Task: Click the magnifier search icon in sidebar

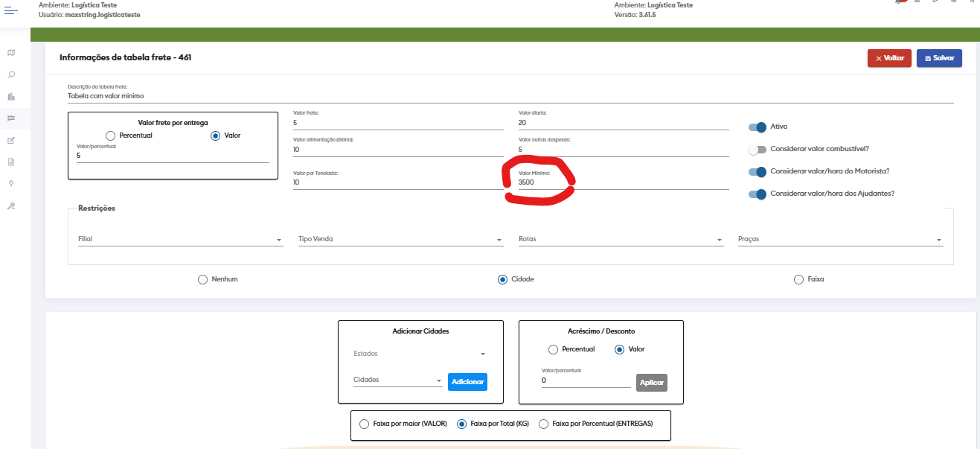Action: tap(11, 74)
